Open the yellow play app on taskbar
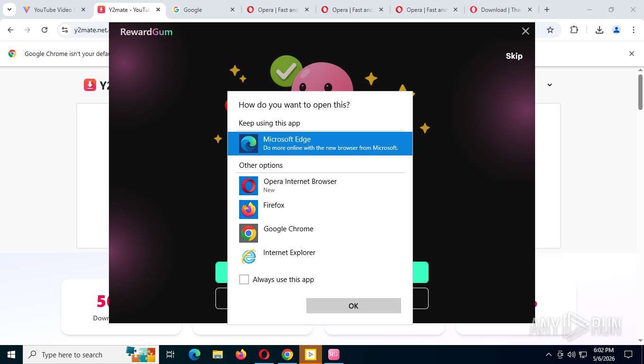This screenshot has height=364, width=644. click(311, 355)
